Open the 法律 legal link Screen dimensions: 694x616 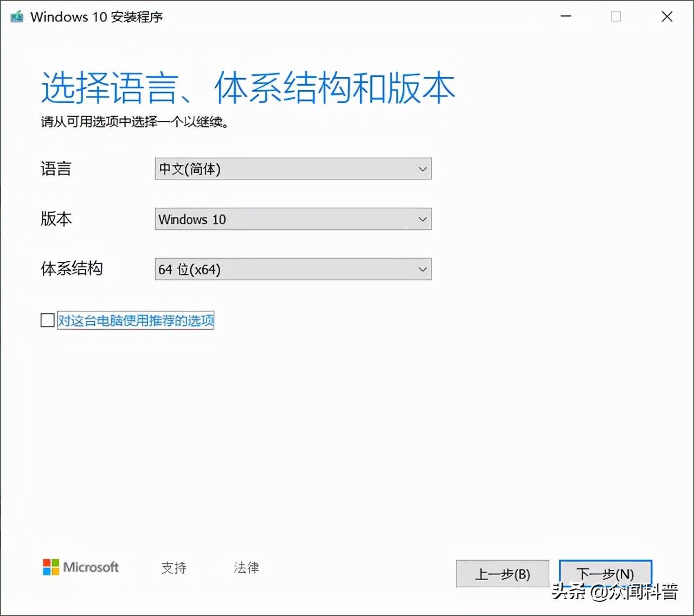click(245, 568)
